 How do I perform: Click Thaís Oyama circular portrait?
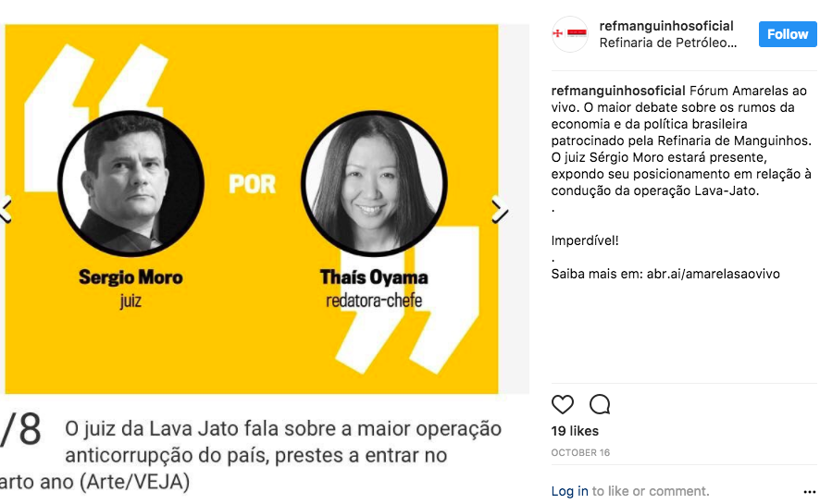coord(373,183)
